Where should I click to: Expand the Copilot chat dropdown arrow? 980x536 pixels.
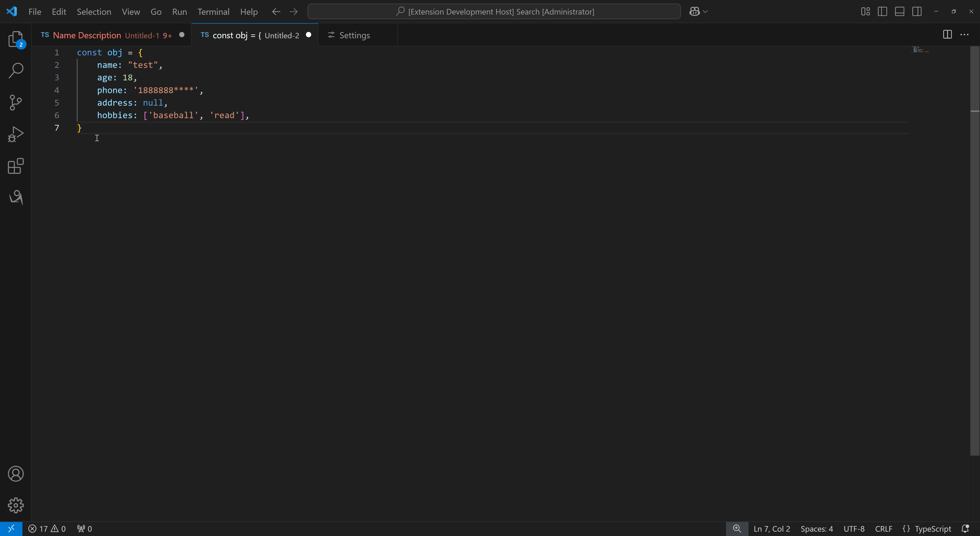[x=705, y=11]
